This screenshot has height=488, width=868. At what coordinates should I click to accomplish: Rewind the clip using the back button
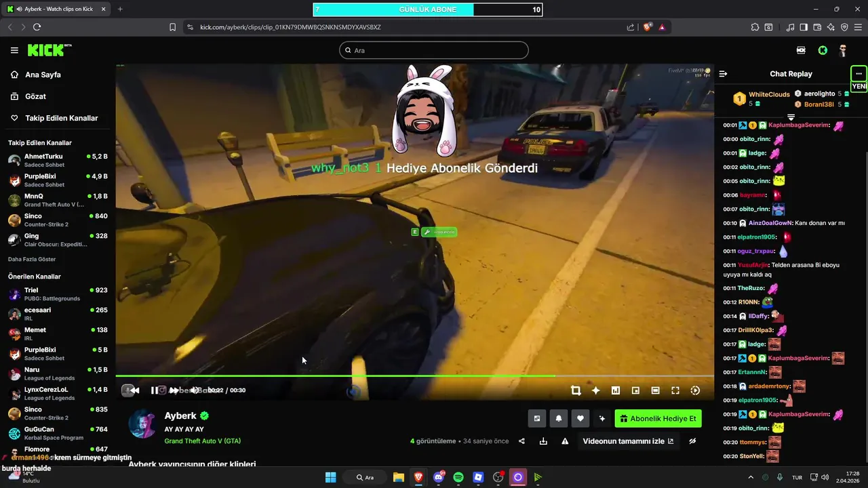(135, 390)
